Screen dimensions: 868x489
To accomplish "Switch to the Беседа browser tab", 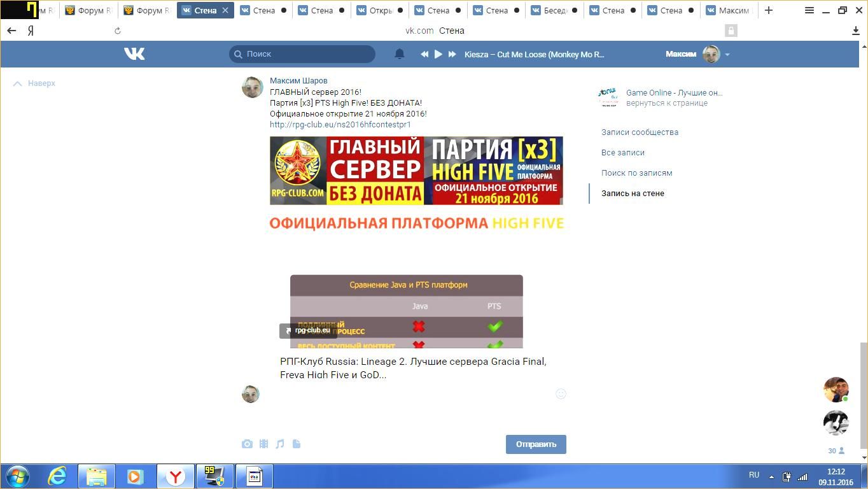I will [554, 10].
